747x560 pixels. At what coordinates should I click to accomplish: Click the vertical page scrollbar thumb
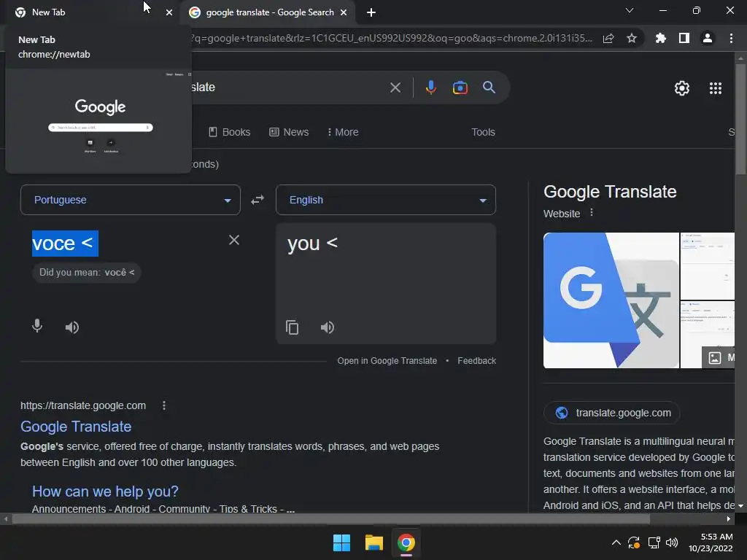[740, 119]
